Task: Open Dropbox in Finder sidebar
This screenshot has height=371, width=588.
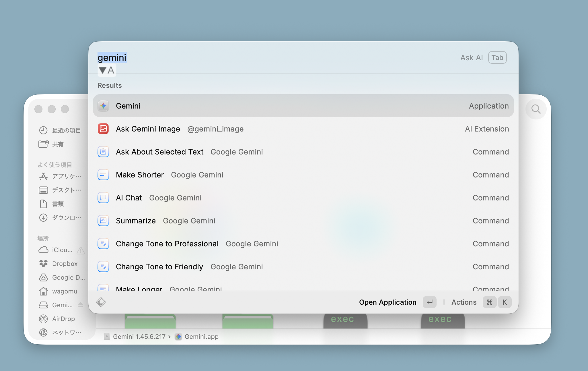Action: click(65, 264)
